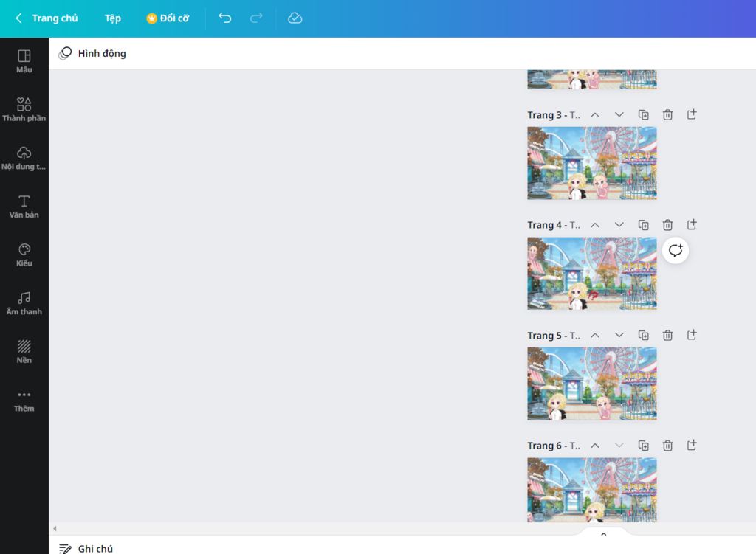
Task: Open Hình động animation options
Action: [x=92, y=53]
